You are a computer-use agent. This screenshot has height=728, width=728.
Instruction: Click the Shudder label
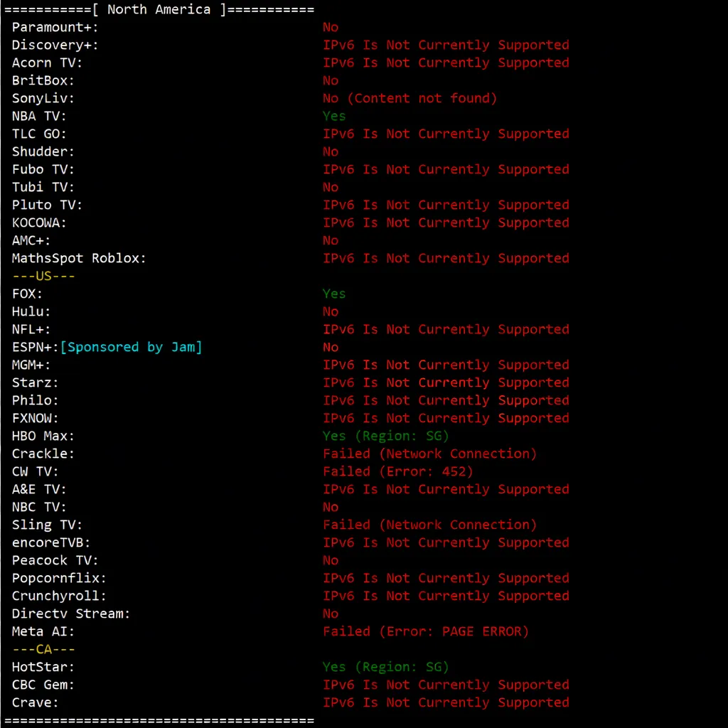coord(43,152)
